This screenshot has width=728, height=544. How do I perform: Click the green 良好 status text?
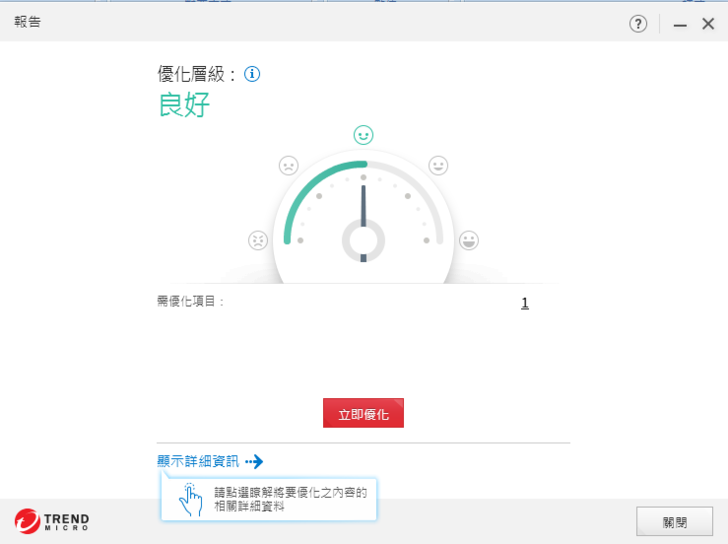click(184, 105)
